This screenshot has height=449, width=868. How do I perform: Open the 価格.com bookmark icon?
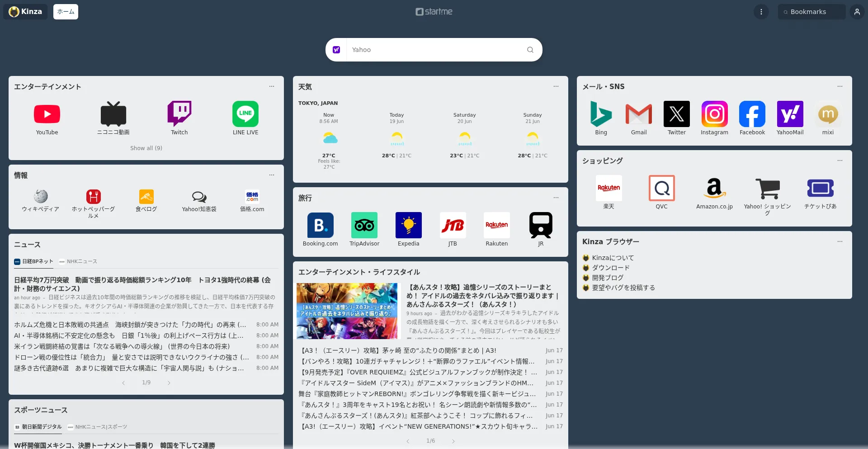coord(252,197)
